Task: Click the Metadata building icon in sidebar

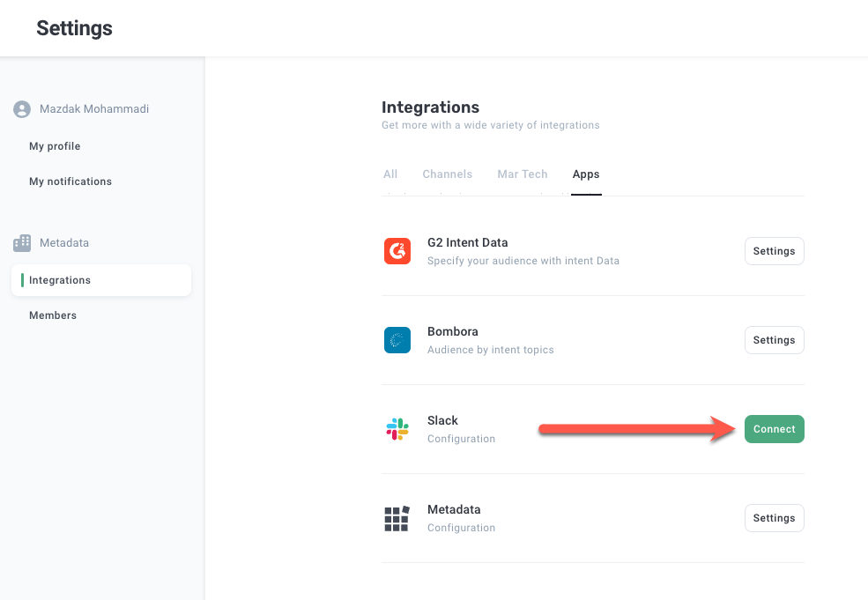Action: tap(22, 242)
